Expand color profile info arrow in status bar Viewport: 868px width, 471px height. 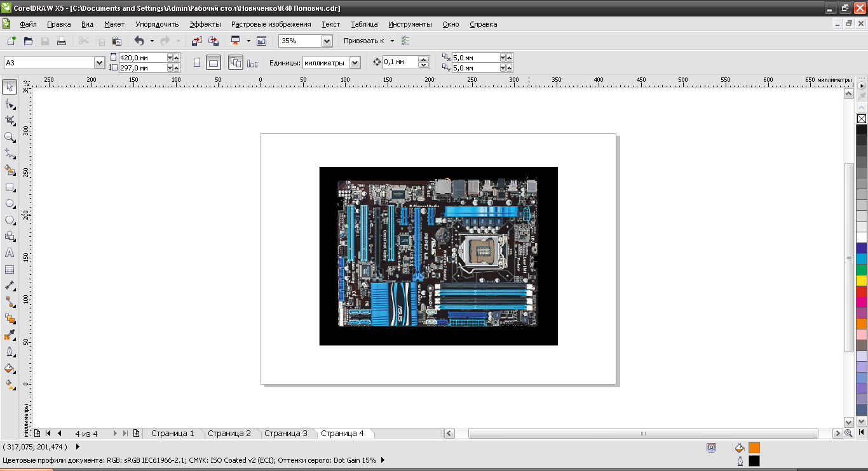pos(383,460)
